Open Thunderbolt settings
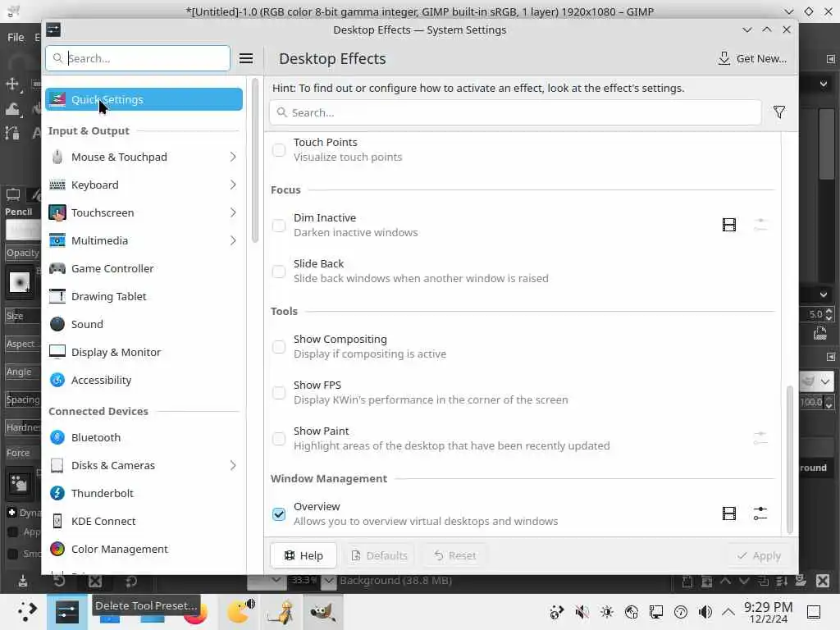This screenshot has height=630, width=840. point(144,493)
